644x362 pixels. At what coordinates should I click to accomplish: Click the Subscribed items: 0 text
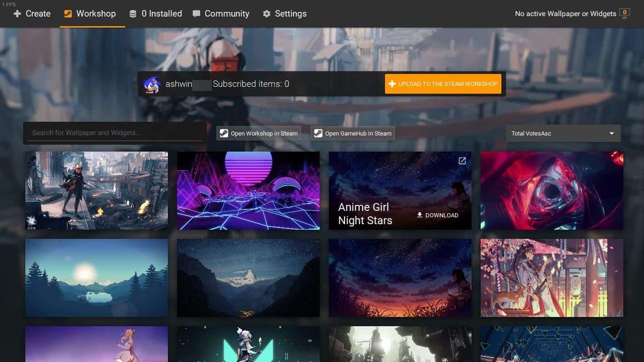click(x=251, y=84)
